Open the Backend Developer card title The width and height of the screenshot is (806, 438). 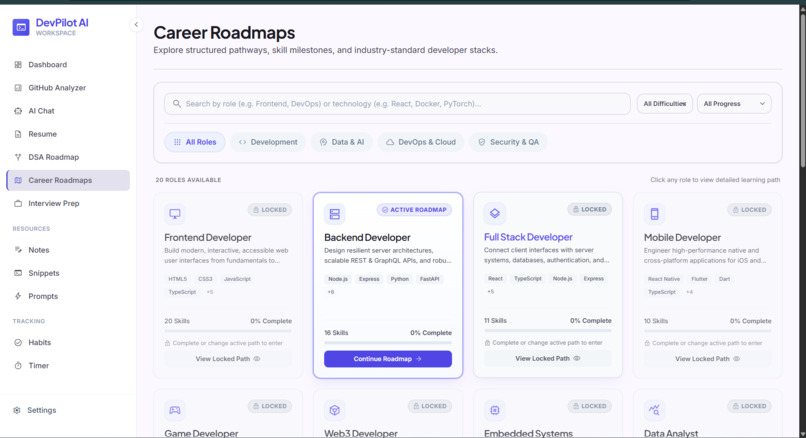(368, 238)
